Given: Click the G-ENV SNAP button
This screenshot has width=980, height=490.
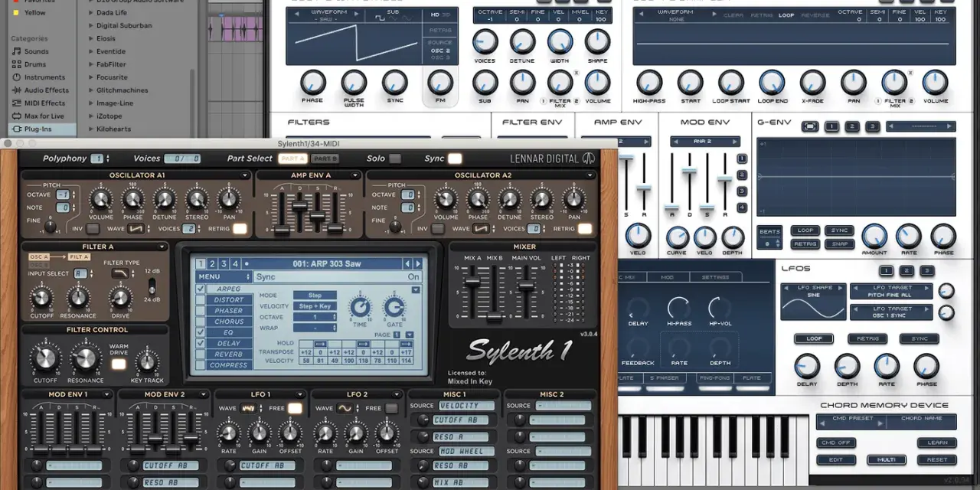Looking at the screenshot, I should (x=840, y=243).
